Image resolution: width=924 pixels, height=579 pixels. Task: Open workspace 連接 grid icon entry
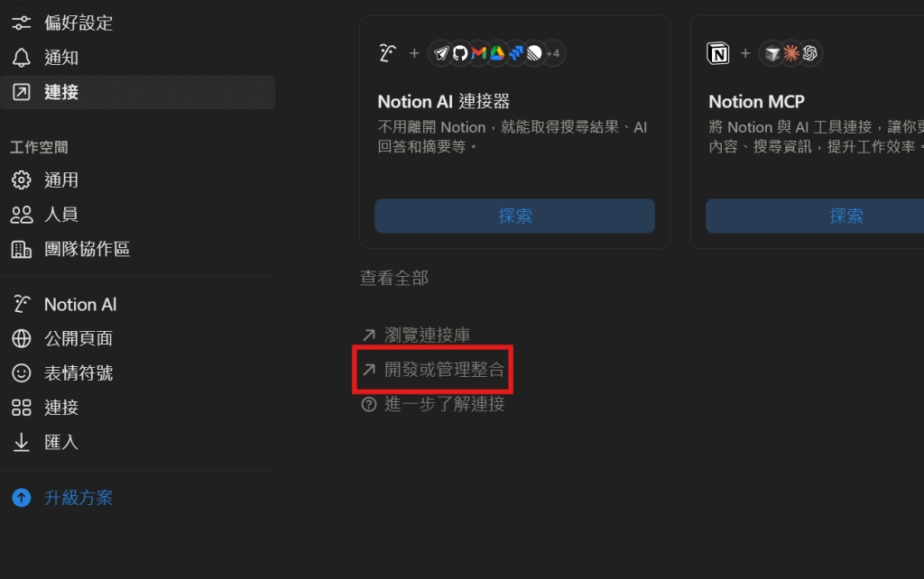pyautogui.click(x=22, y=408)
